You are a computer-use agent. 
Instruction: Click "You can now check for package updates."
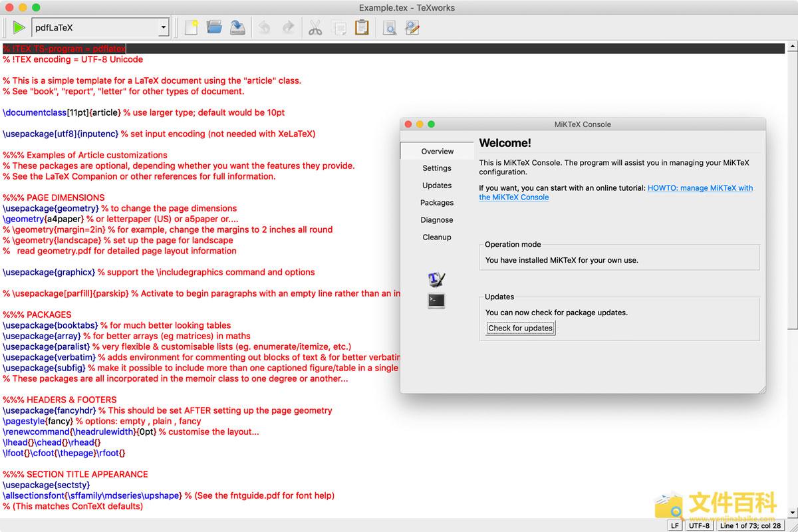[557, 313]
